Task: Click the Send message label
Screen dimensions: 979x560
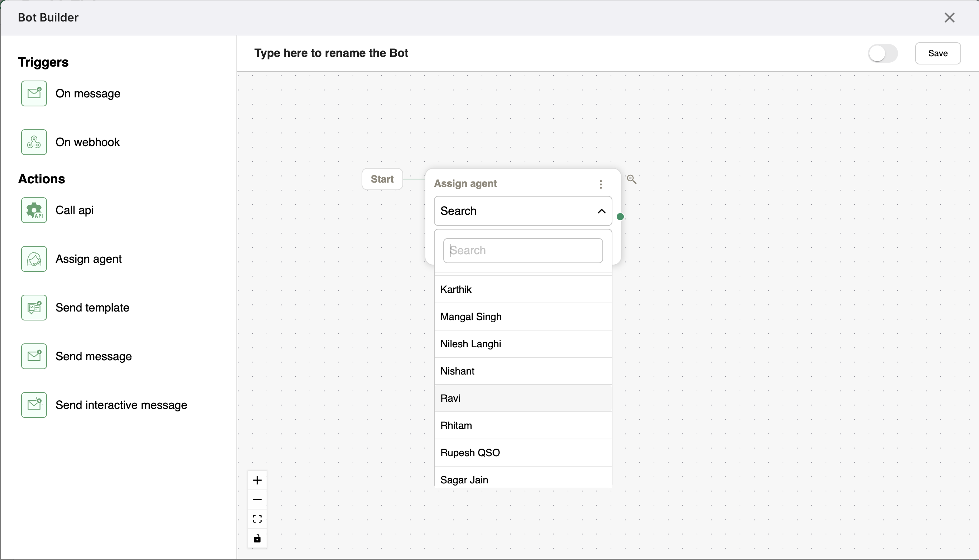Action: (94, 356)
